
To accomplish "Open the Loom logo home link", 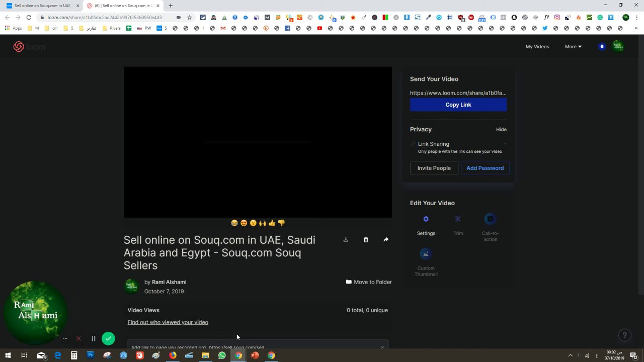I will click(x=29, y=47).
